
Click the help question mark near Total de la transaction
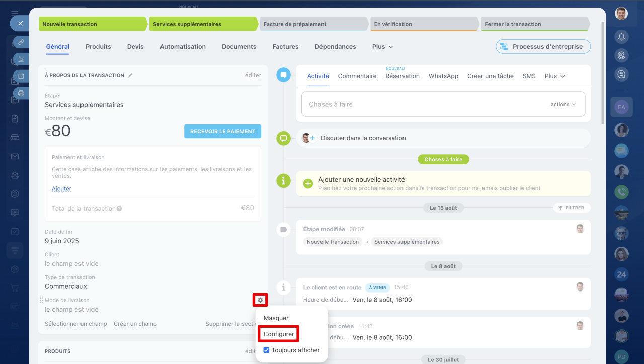click(x=119, y=209)
